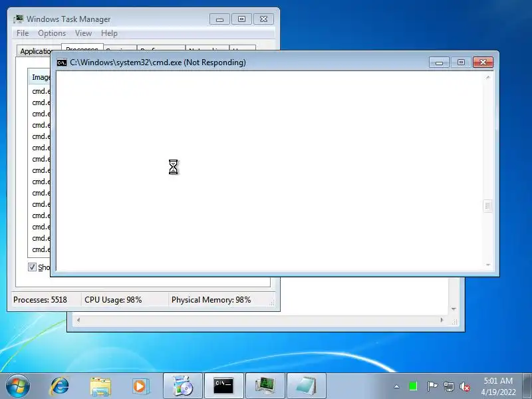Select the cmd.exe taskbar button
This screenshot has height=399, width=532.
[x=223, y=386]
